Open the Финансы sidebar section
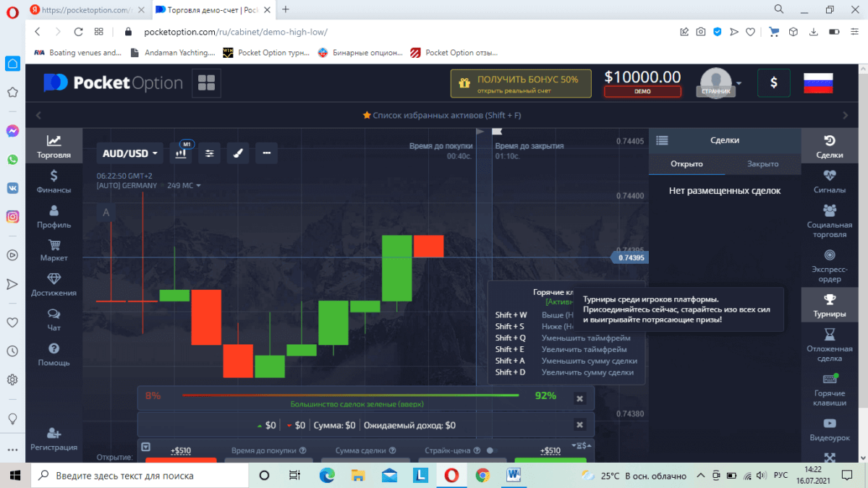The width and height of the screenshot is (868, 488). (54, 181)
